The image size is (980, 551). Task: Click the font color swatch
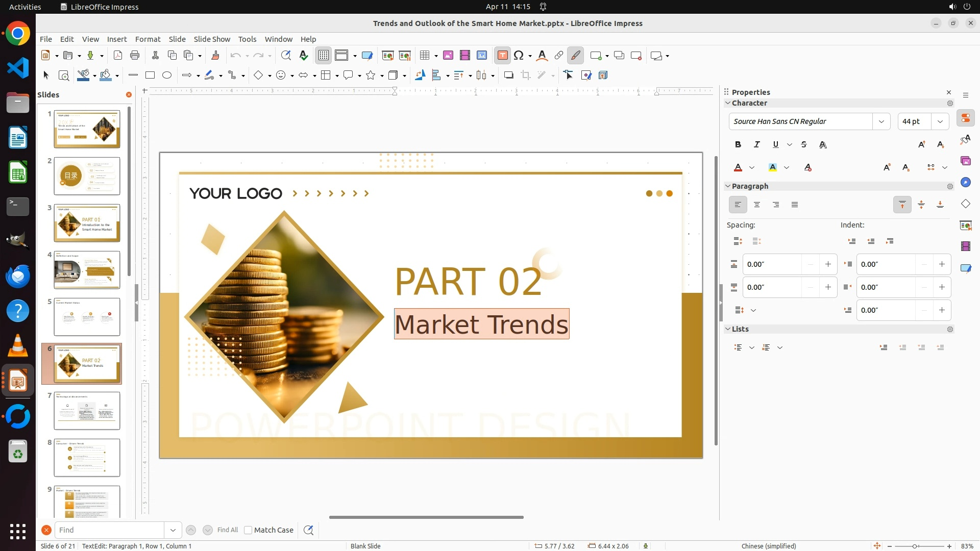click(738, 167)
